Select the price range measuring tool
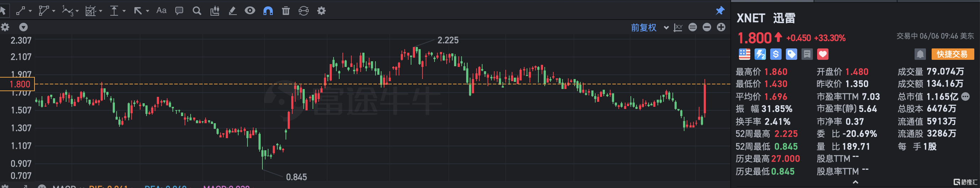This screenshot has width=980, height=188. click(114, 11)
